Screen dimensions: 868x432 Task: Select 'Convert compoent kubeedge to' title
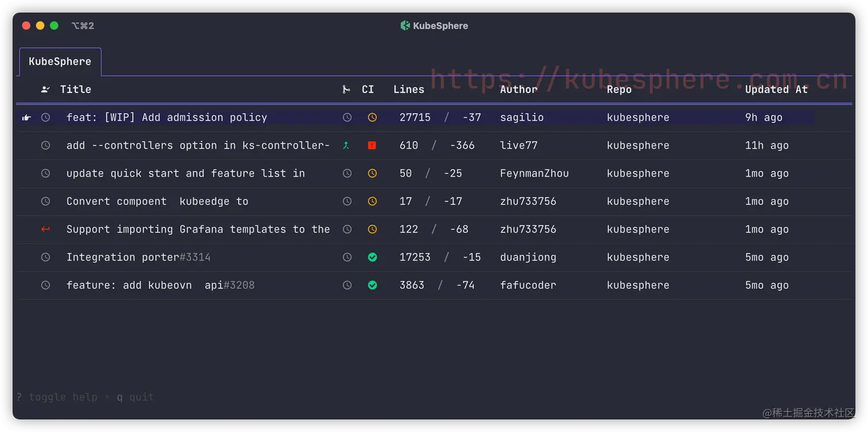click(x=157, y=201)
